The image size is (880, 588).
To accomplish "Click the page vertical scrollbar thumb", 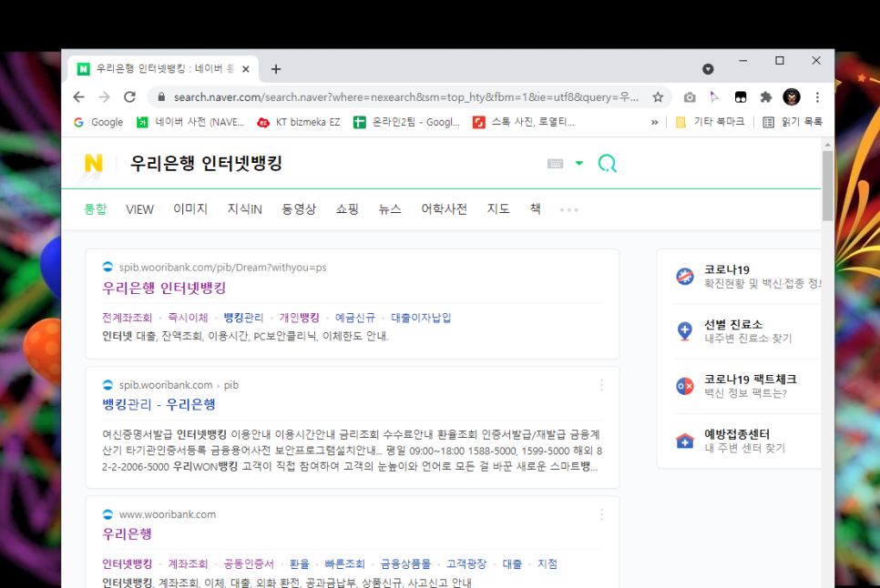I will tap(827, 186).
